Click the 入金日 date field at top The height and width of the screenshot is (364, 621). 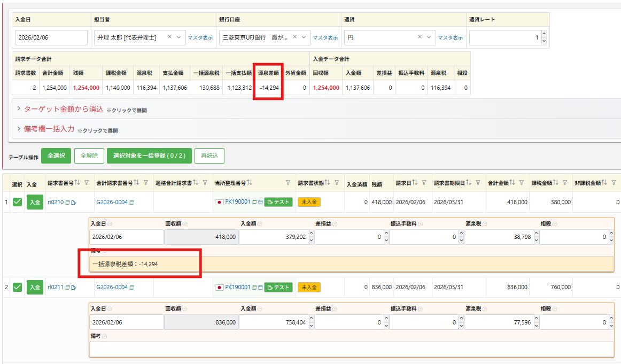tap(51, 38)
